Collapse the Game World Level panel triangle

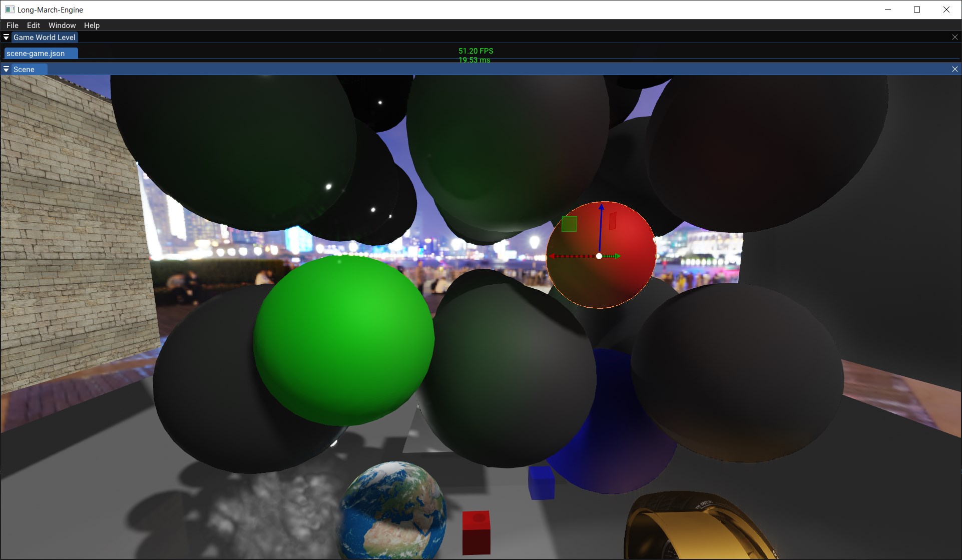pyautogui.click(x=6, y=37)
